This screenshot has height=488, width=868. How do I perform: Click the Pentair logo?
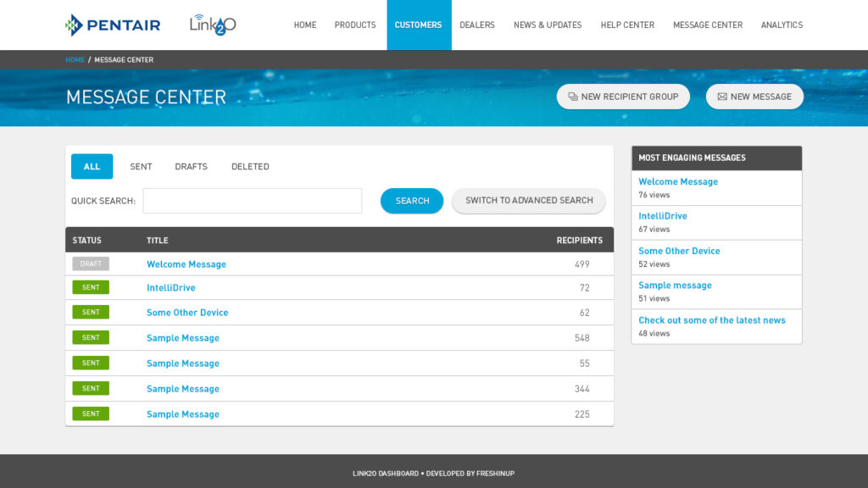(x=111, y=25)
